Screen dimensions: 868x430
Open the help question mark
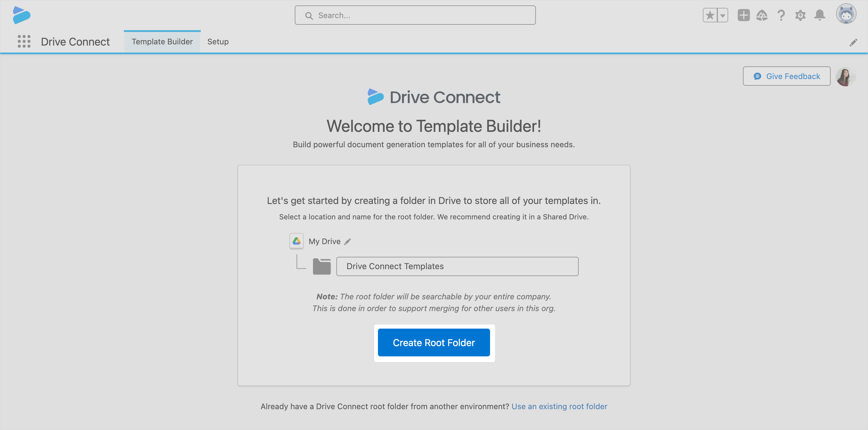pos(781,15)
